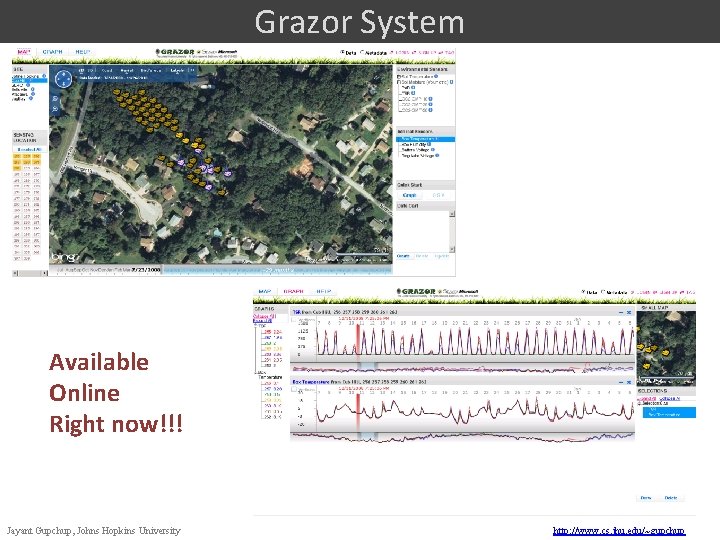The image size is (720, 540).
Task: Click info icon next to Soil Temperature
Action: coord(436,76)
